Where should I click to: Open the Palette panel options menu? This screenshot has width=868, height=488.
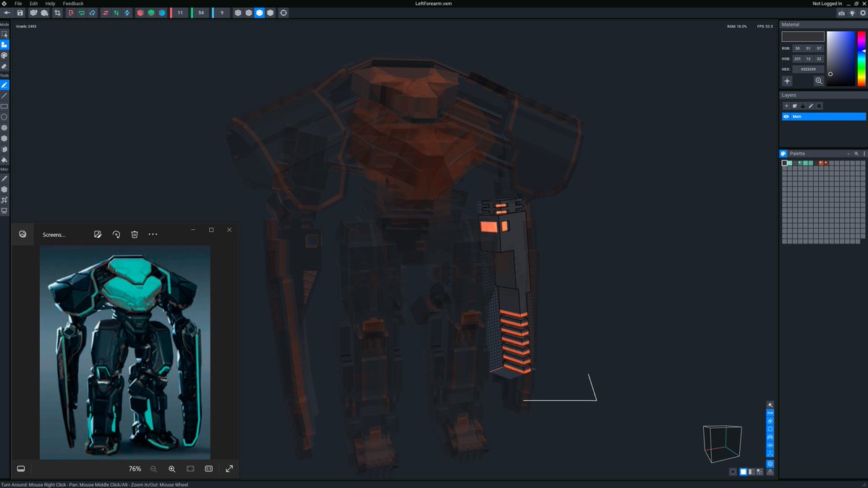(864, 153)
